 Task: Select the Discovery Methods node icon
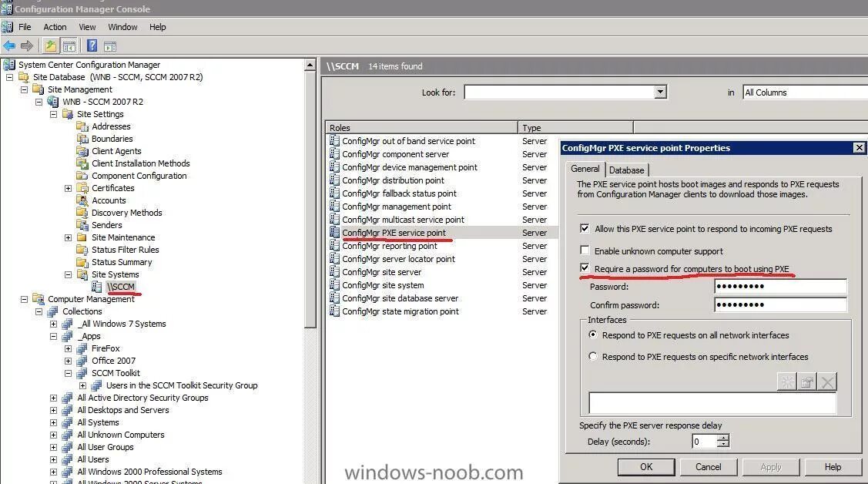click(82, 213)
